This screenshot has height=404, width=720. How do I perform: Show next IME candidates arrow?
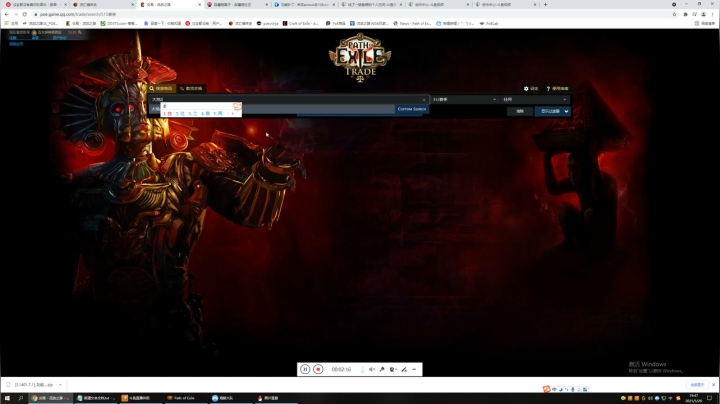pos(233,113)
